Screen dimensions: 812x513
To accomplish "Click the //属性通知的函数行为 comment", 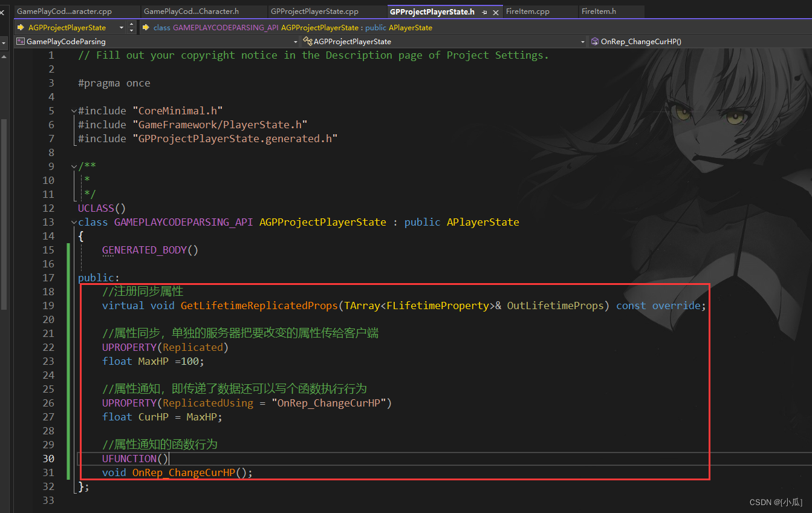I will pos(160,445).
